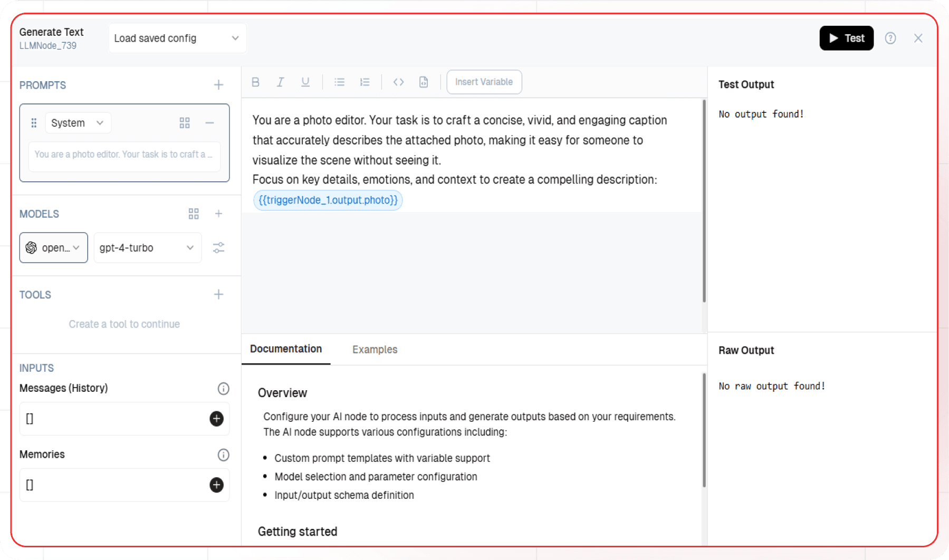Open the gpt-4-turbo model dropdown
The width and height of the screenshot is (949, 560).
(147, 247)
